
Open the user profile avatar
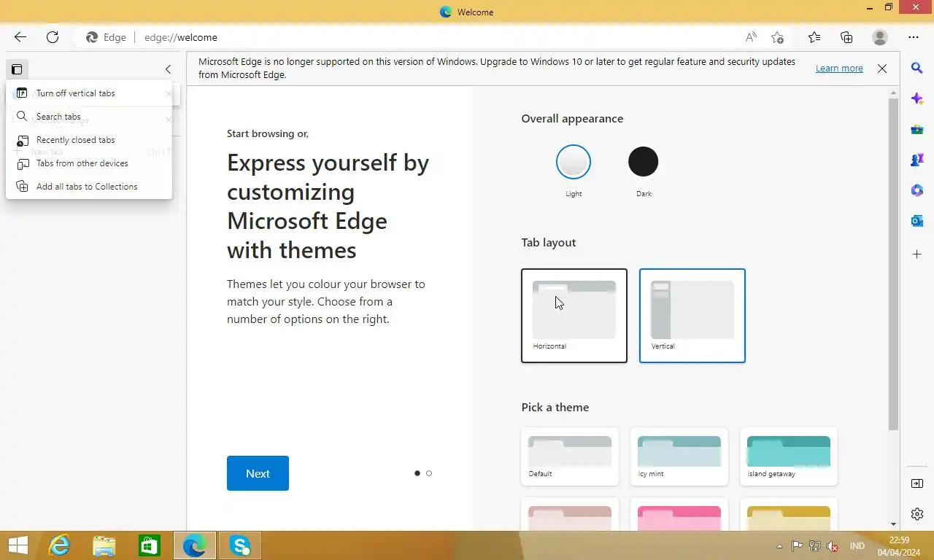880,37
